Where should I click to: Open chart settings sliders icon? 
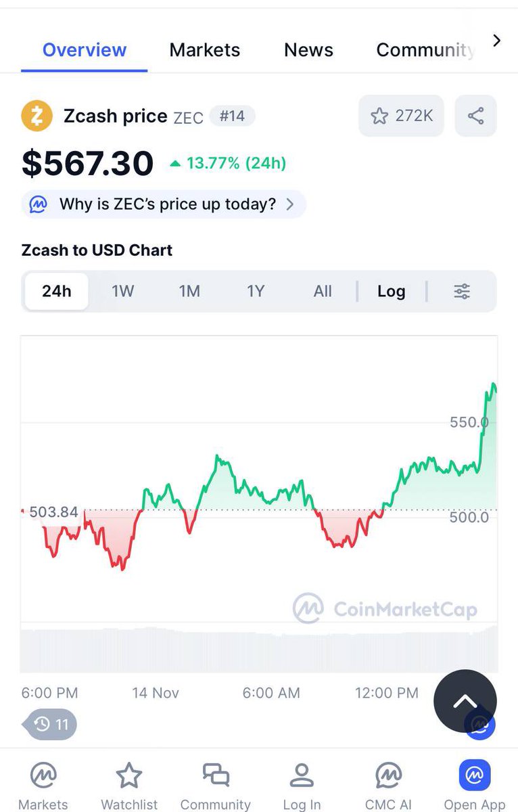pyautogui.click(x=462, y=292)
